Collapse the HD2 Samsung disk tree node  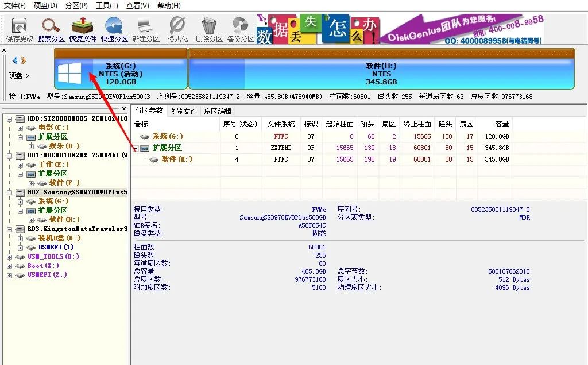(x=9, y=192)
